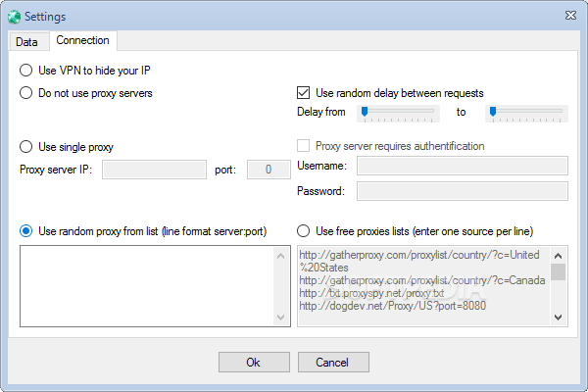Close the Settings dialog window

point(571,17)
